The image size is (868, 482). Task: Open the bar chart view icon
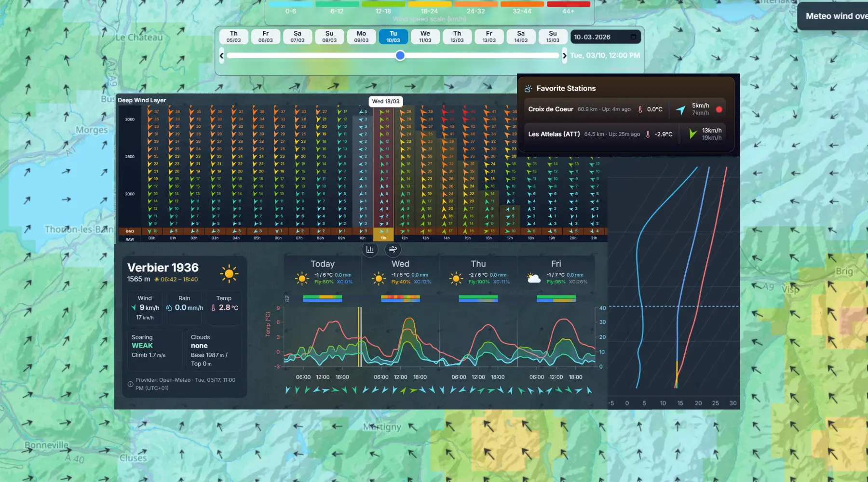[370, 249]
